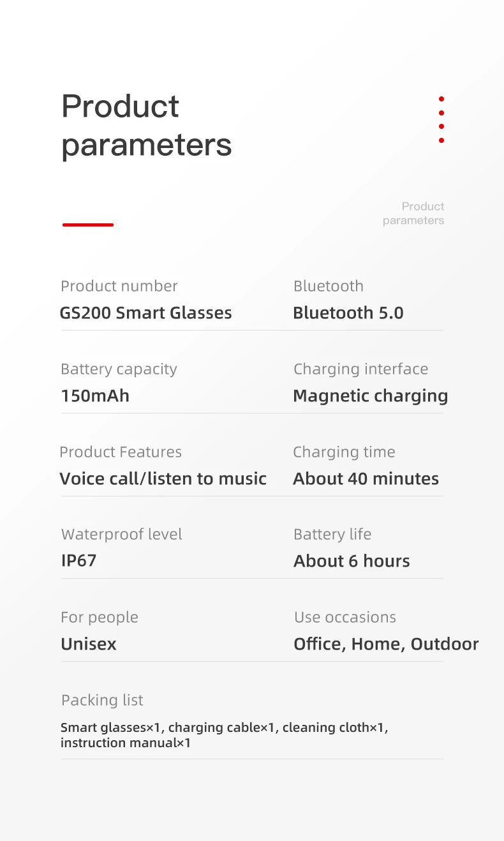Click the Packing list label
This screenshot has height=841, width=504.
[x=102, y=700]
